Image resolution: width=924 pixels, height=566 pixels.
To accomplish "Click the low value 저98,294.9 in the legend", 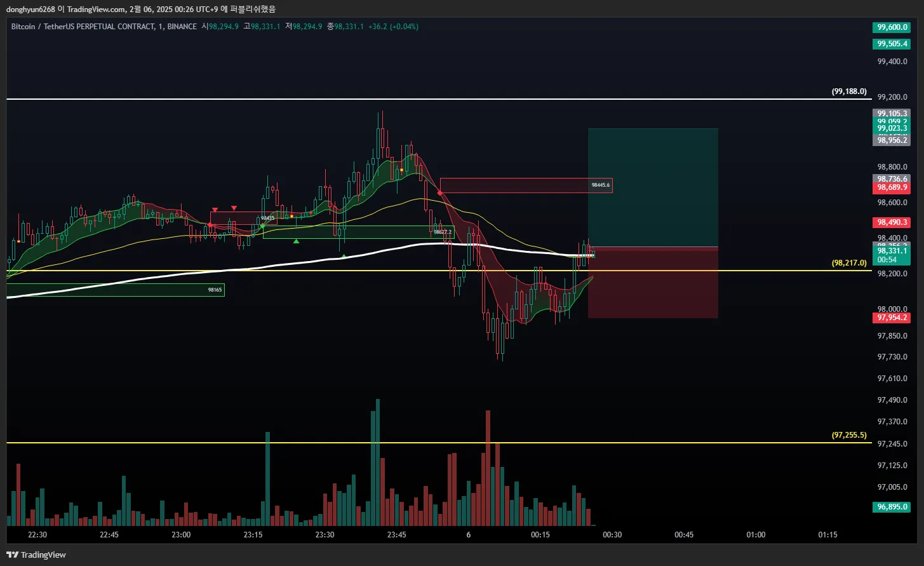I will (x=304, y=27).
